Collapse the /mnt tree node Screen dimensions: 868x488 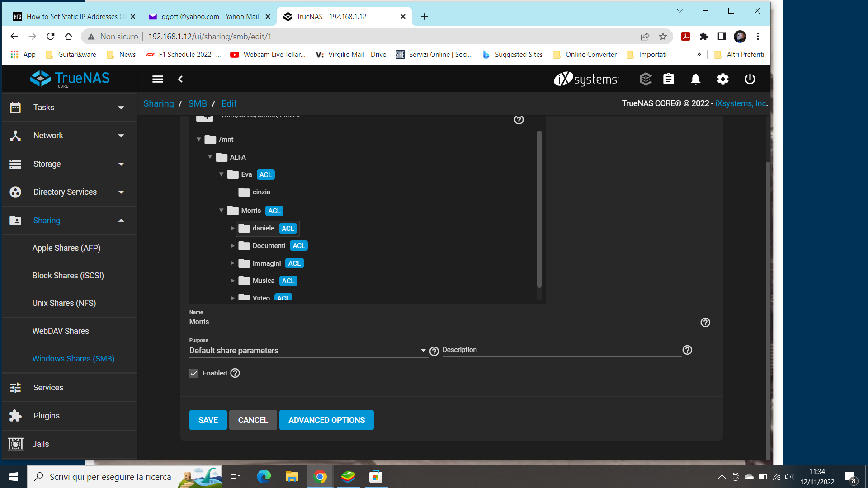tap(198, 140)
